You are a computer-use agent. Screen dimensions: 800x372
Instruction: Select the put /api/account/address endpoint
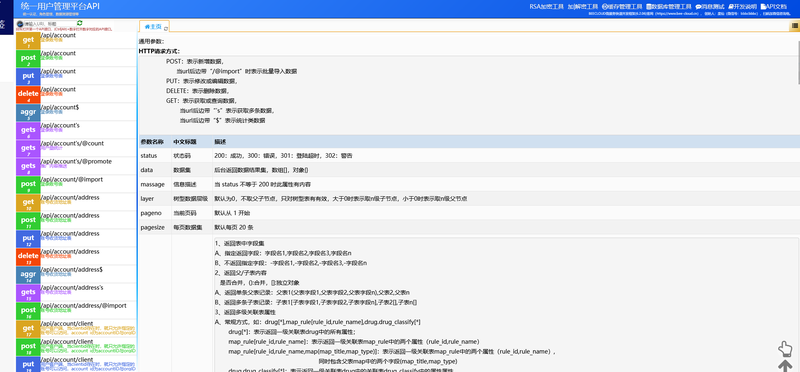pyautogui.click(x=76, y=238)
